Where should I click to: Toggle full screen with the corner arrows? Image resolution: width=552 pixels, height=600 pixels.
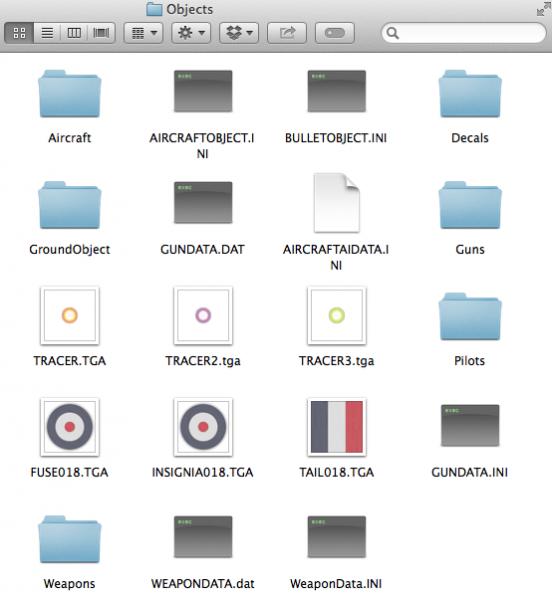click(542, 9)
